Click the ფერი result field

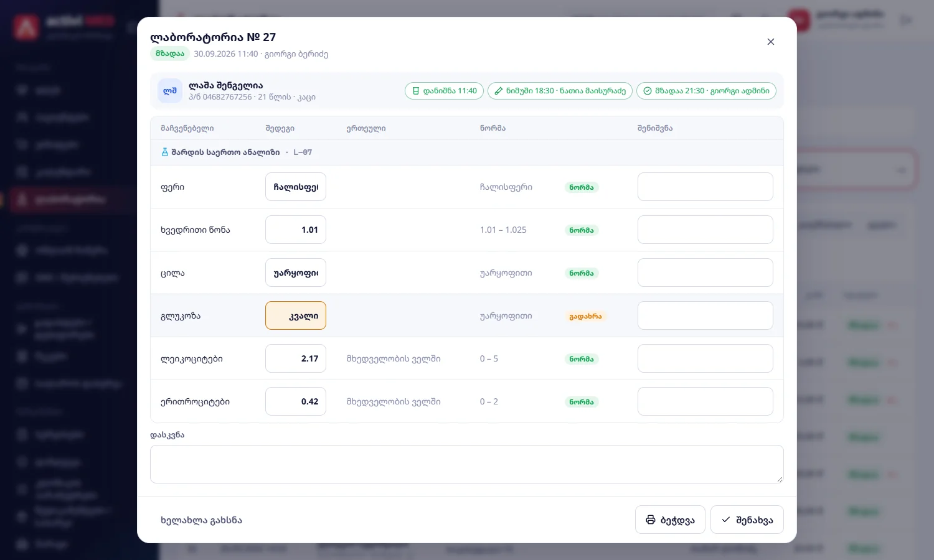tap(296, 187)
